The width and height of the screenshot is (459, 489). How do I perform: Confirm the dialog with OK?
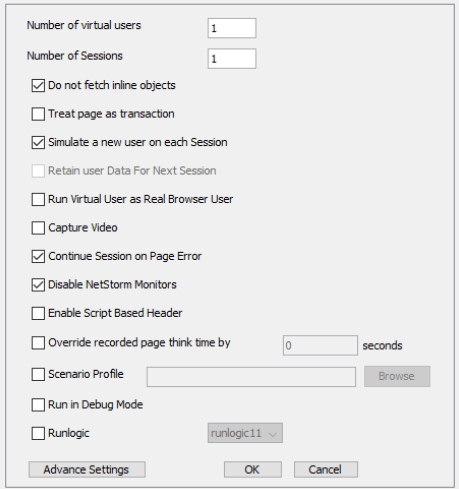253,469
